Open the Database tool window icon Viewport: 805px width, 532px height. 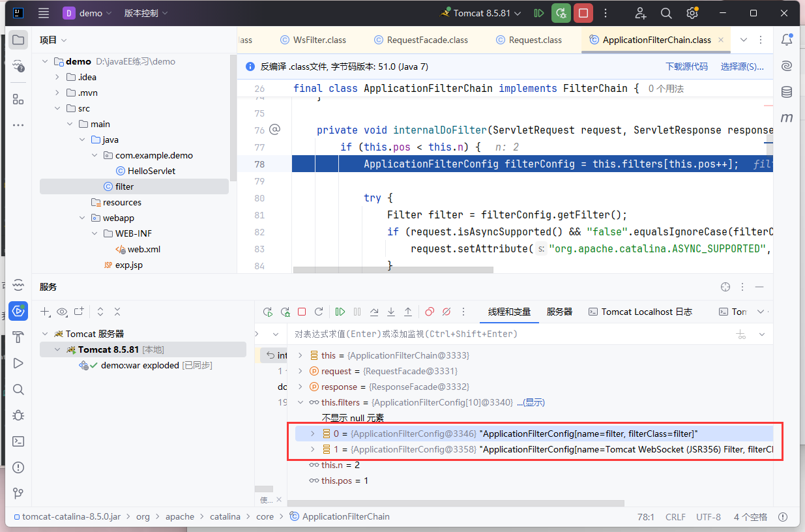[x=787, y=92]
